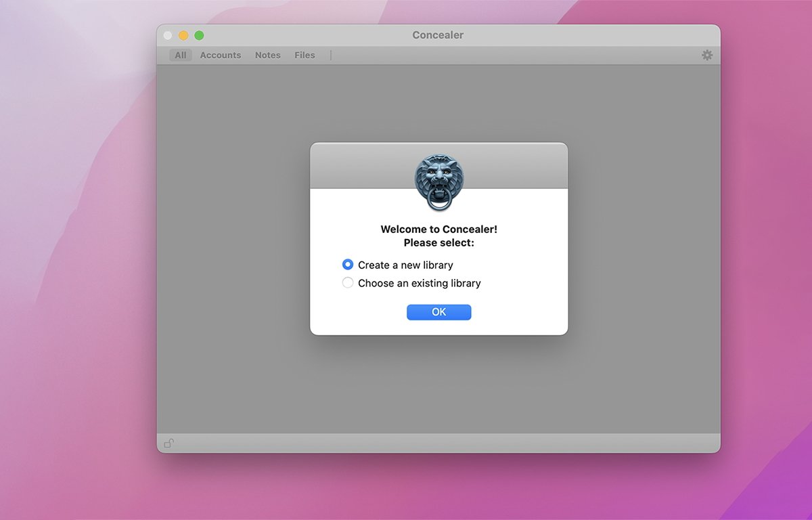Open the Files tab
Viewport: 812px width, 520px height.
point(304,55)
